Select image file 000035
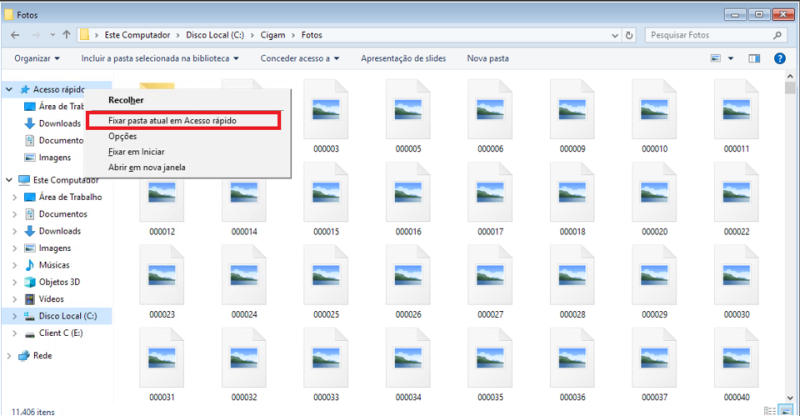 point(490,364)
